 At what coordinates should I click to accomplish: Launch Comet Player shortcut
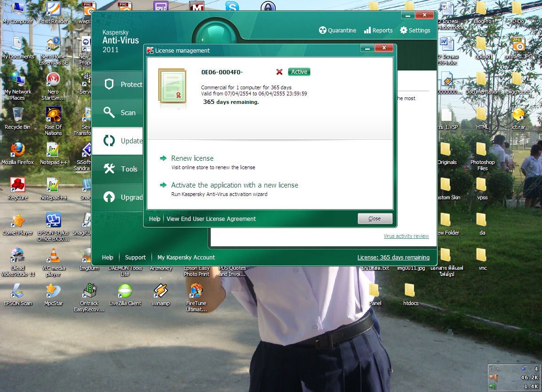(x=17, y=224)
